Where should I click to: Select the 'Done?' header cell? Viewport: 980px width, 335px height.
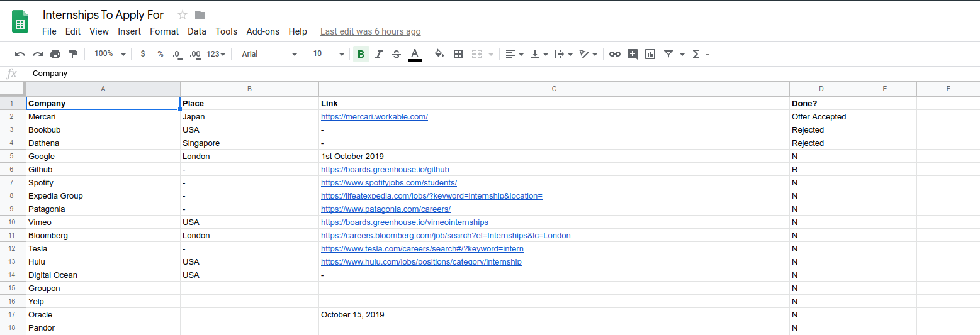tap(821, 104)
